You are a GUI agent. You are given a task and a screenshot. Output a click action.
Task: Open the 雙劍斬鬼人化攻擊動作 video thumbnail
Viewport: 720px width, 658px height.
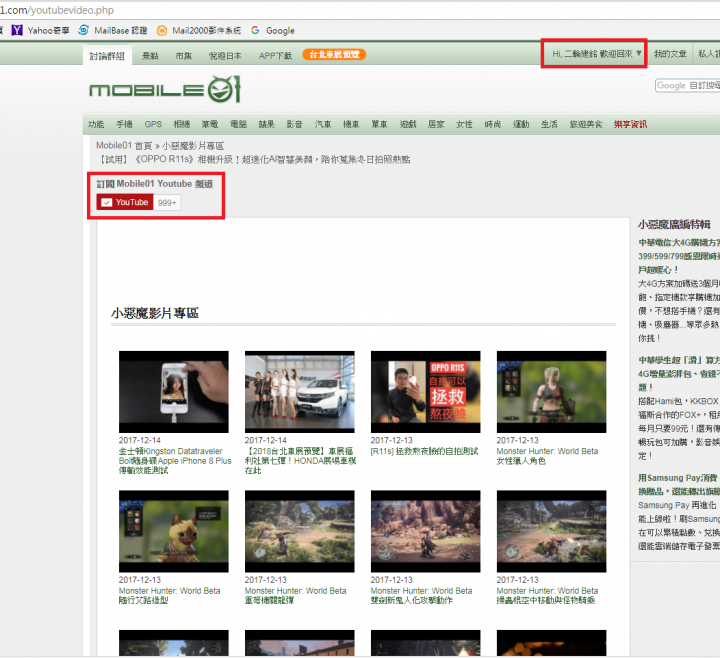click(426, 531)
